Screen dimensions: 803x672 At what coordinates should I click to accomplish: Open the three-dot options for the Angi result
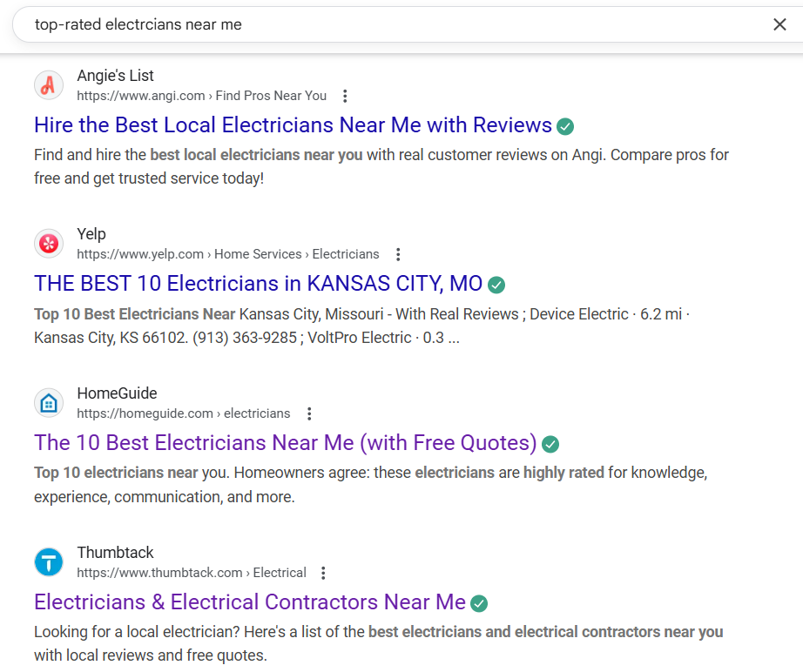pyautogui.click(x=346, y=96)
